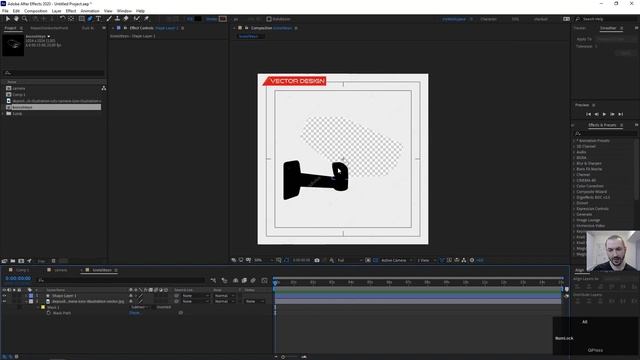The image size is (640, 360).
Task: Open Shape Layer 1 blending mode Normal dropdown
Action: coord(224,296)
